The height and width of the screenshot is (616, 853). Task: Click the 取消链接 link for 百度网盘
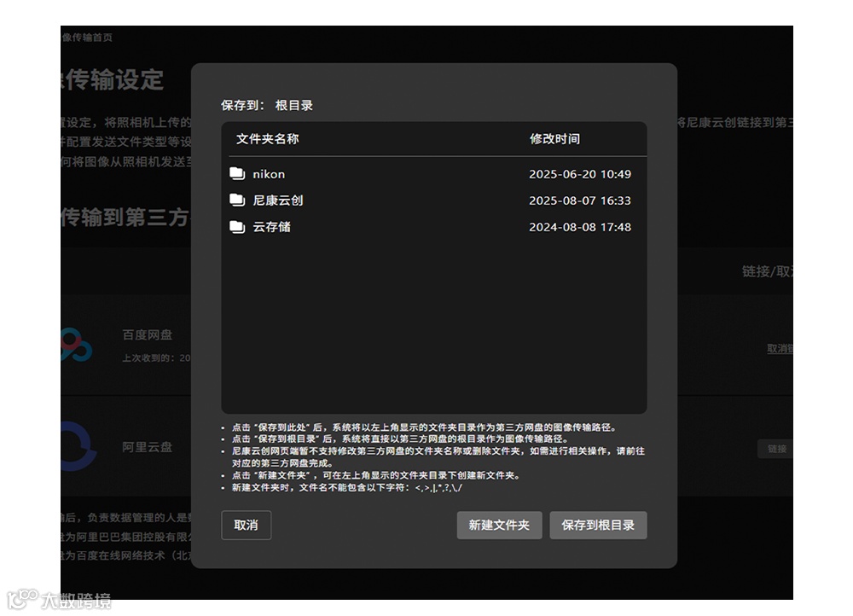tap(779, 348)
